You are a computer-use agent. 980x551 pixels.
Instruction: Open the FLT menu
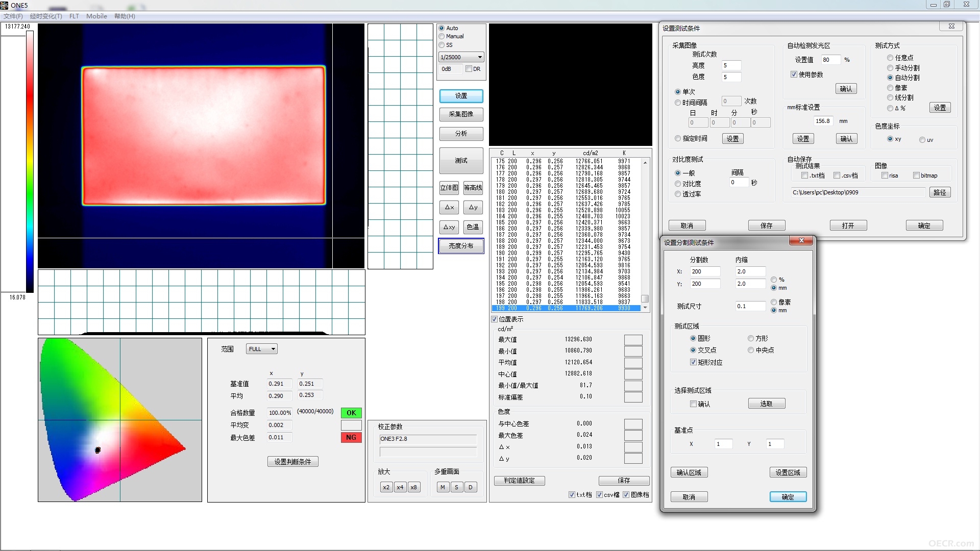[x=74, y=16]
